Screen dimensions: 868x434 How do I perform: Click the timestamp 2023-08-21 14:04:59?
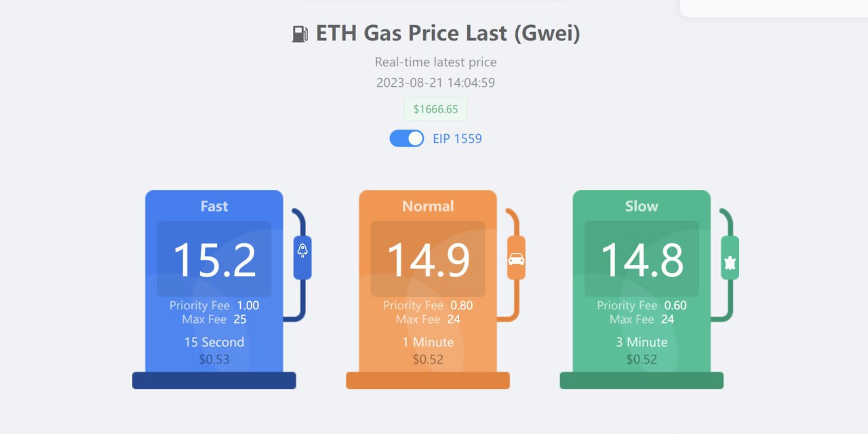coord(435,83)
